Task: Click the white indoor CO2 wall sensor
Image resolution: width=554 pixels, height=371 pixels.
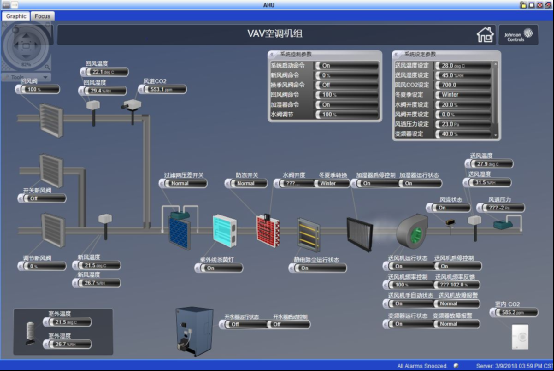Action: pyautogui.click(x=520, y=337)
